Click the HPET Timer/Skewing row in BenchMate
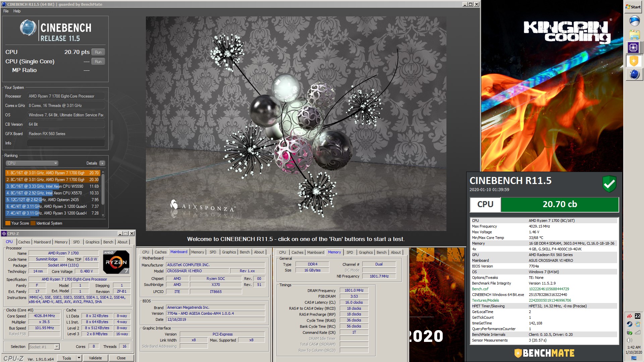 tap(544, 306)
